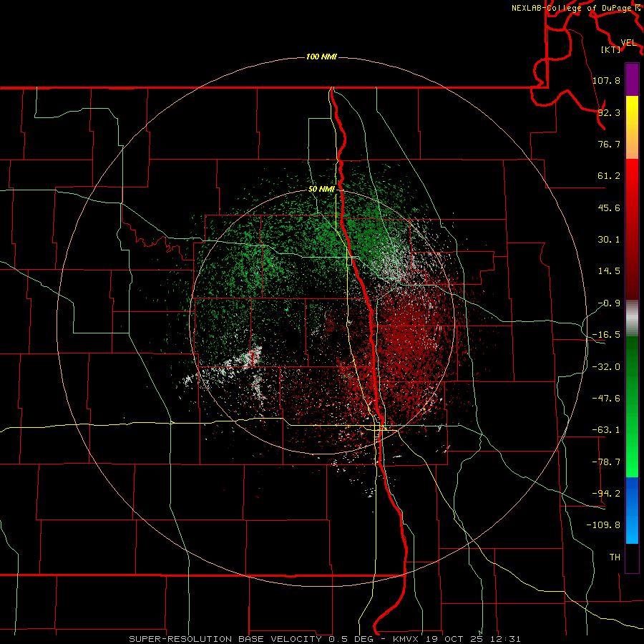Select the -94.2 velocity scale value
This screenshot has width=644, height=644.
(606, 493)
